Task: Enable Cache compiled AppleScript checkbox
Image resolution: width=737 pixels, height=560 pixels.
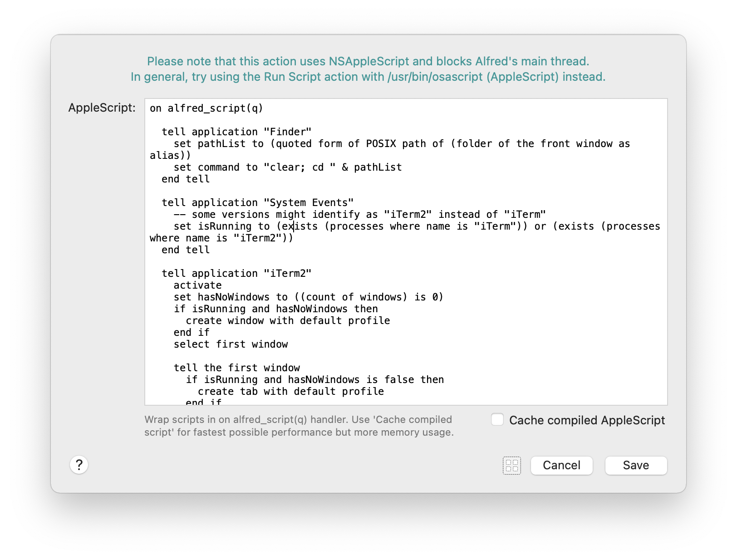Action: tap(497, 420)
